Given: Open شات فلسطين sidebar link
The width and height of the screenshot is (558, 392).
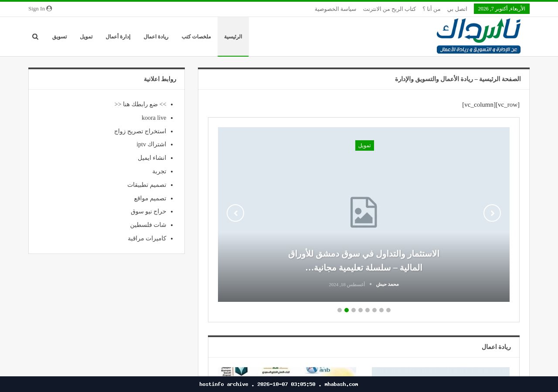Looking at the screenshot, I should (x=148, y=225).
